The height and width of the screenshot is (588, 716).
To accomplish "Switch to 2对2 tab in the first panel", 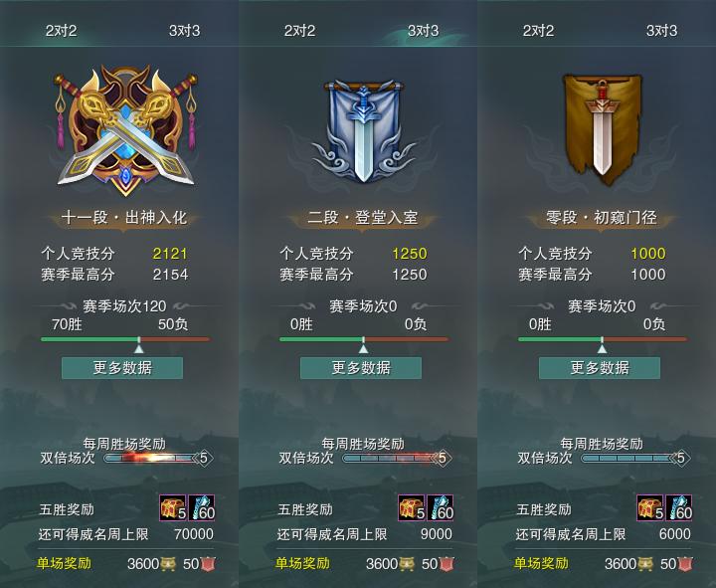I will point(61,31).
